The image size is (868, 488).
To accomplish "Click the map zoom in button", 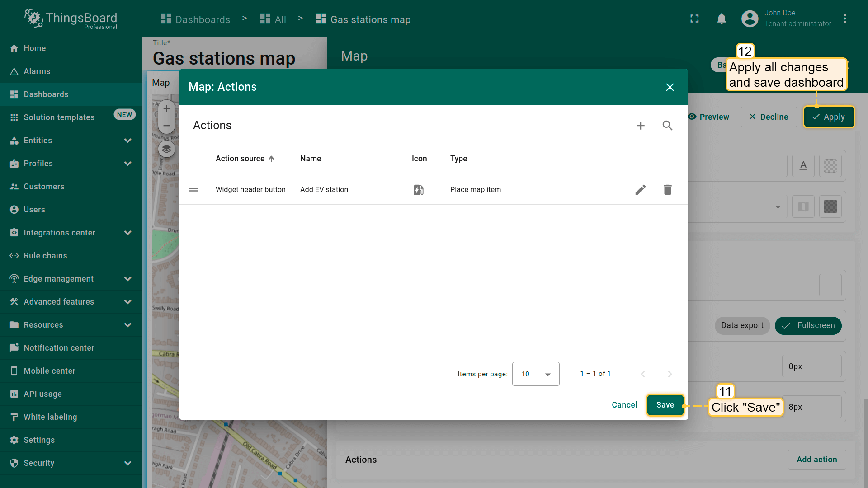I will (x=166, y=108).
